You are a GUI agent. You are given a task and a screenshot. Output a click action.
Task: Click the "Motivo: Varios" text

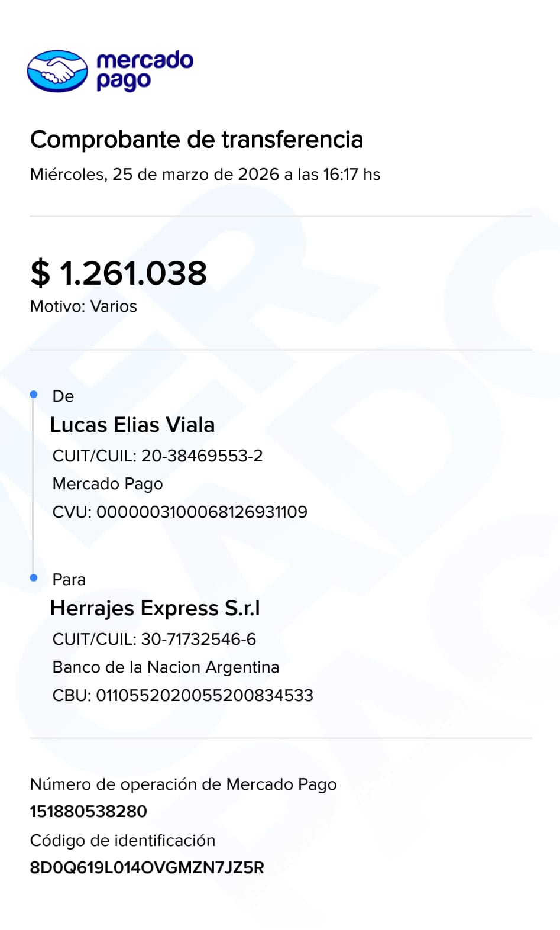[83, 306]
